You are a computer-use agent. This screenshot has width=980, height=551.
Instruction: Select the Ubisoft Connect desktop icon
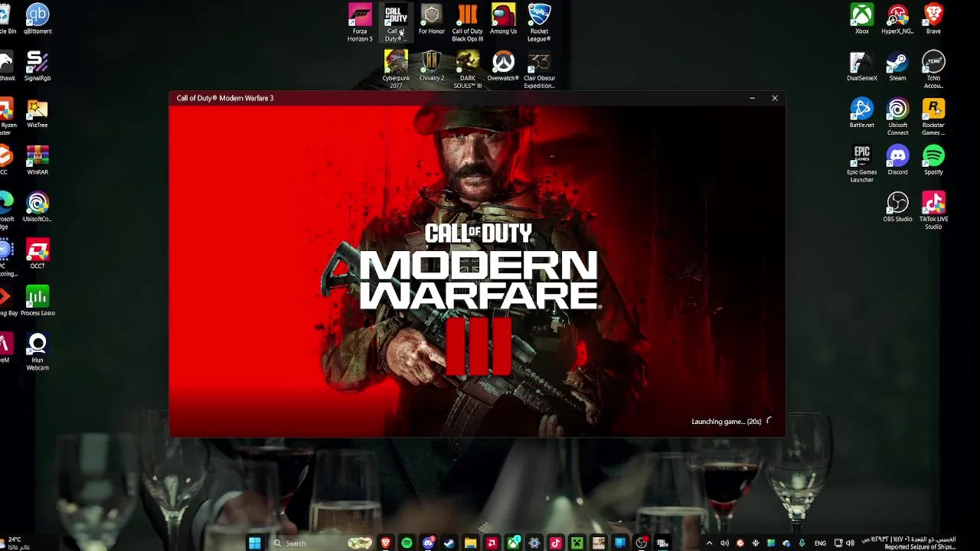click(x=897, y=117)
